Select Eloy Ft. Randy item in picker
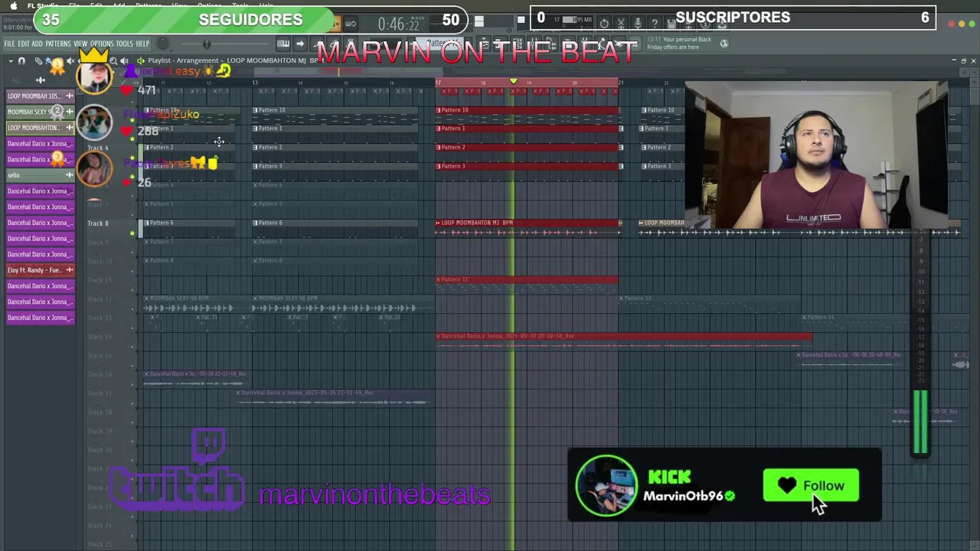The image size is (980, 551). point(40,270)
